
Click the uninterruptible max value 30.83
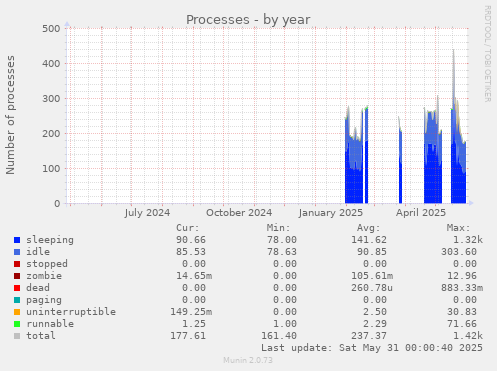pos(462,312)
